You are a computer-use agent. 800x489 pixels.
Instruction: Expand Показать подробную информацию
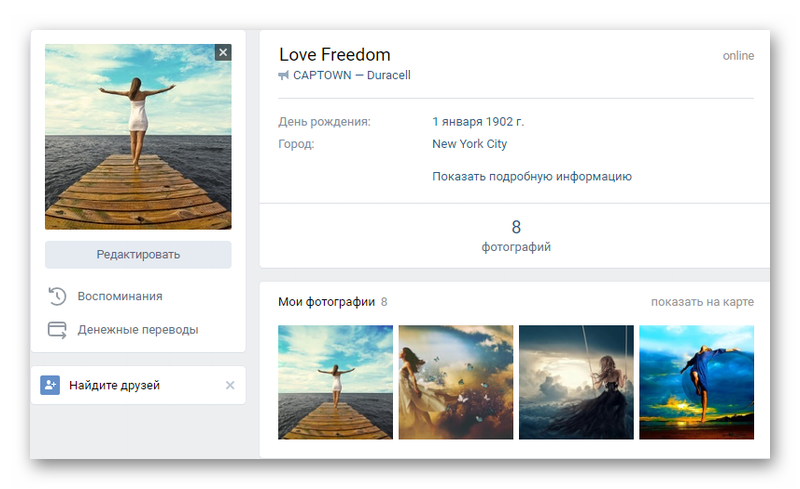tap(532, 177)
